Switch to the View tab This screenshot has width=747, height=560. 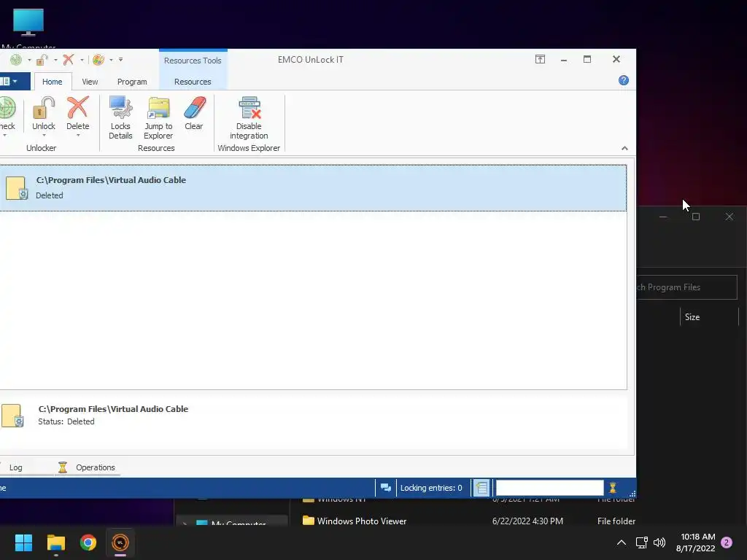[90, 82]
